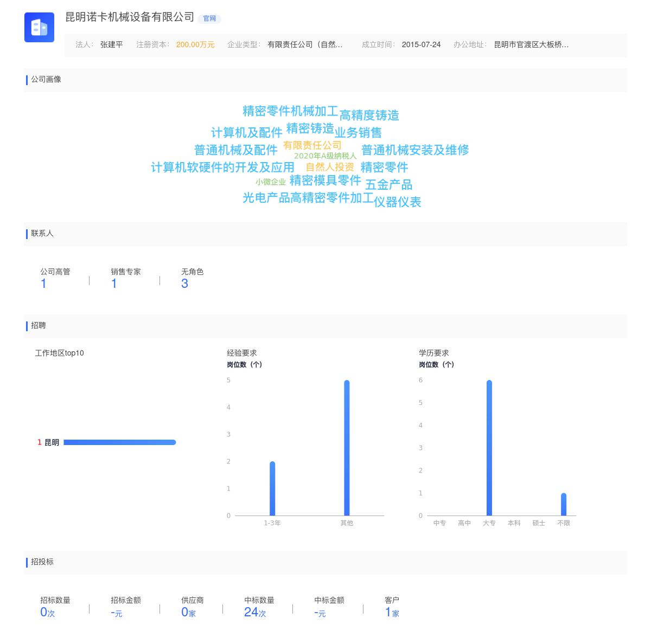Select the orange tag 有限责任公司

click(x=312, y=145)
